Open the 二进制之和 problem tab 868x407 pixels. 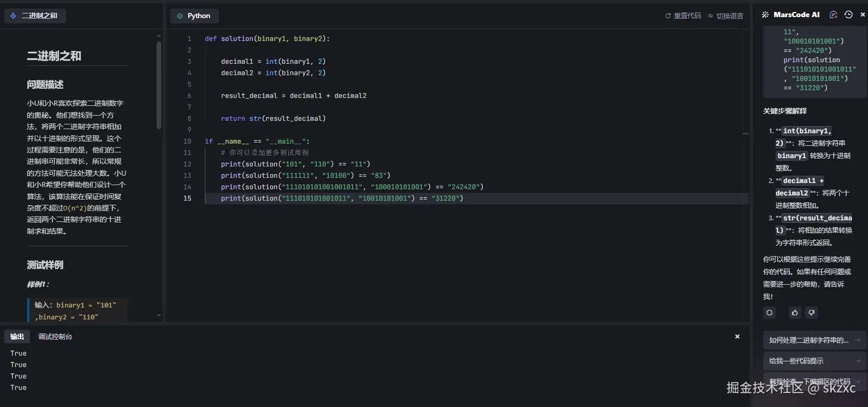(x=35, y=16)
